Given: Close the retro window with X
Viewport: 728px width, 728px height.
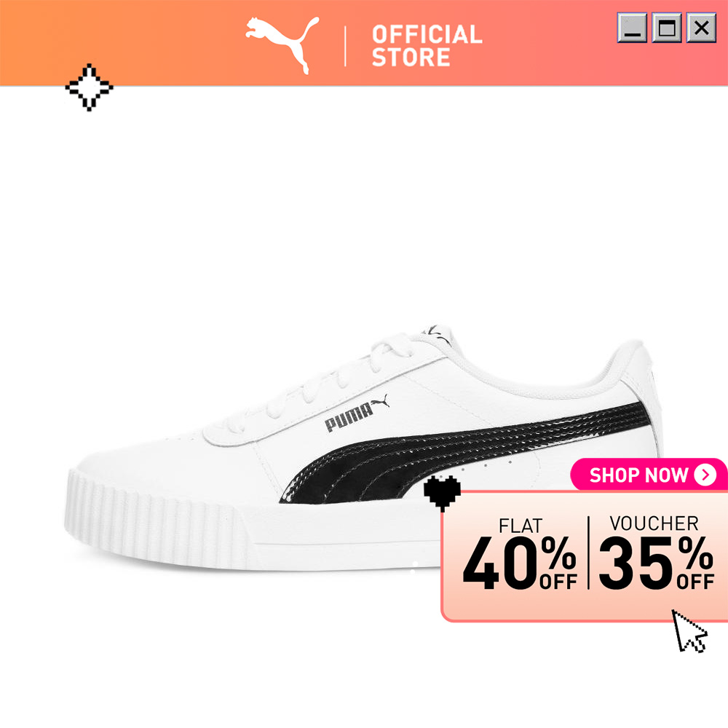Looking at the screenshot, I should coord(701,28).
